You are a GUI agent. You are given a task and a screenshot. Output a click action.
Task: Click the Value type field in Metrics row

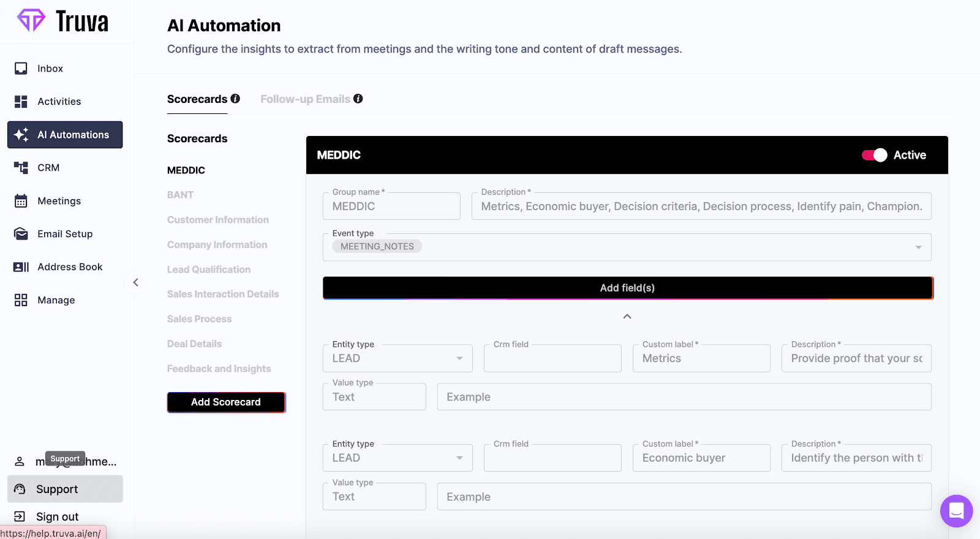(x=374, y=397)
